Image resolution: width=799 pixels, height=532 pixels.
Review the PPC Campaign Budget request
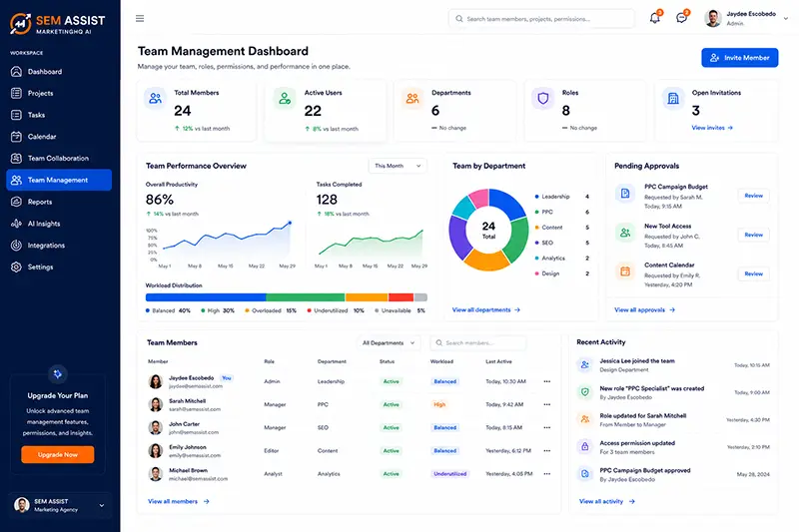753,196
